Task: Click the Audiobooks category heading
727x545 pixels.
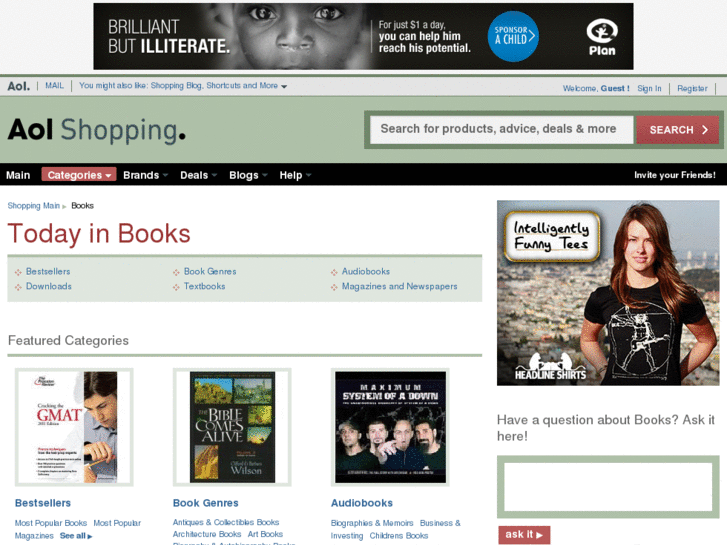Action: [362, 503]
